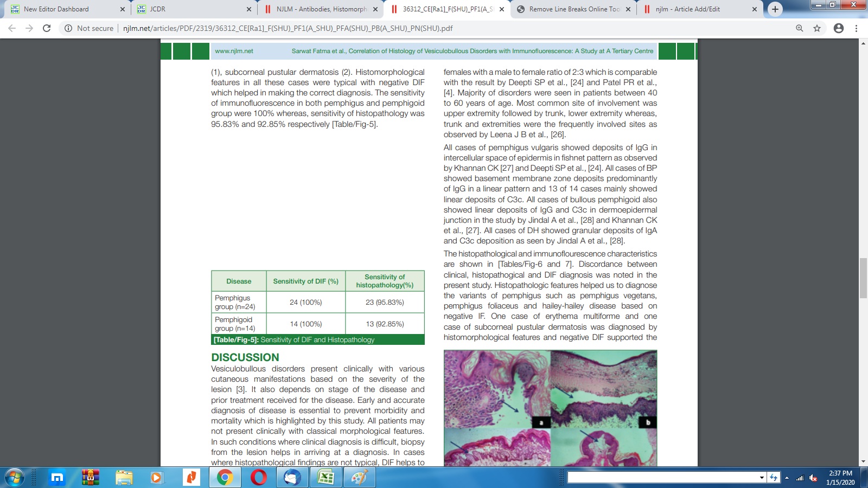The height and width of the screenshot is (488, 868).
Task: Click the 23 (95.83%) table cell
Action: (x=385, y=303)
